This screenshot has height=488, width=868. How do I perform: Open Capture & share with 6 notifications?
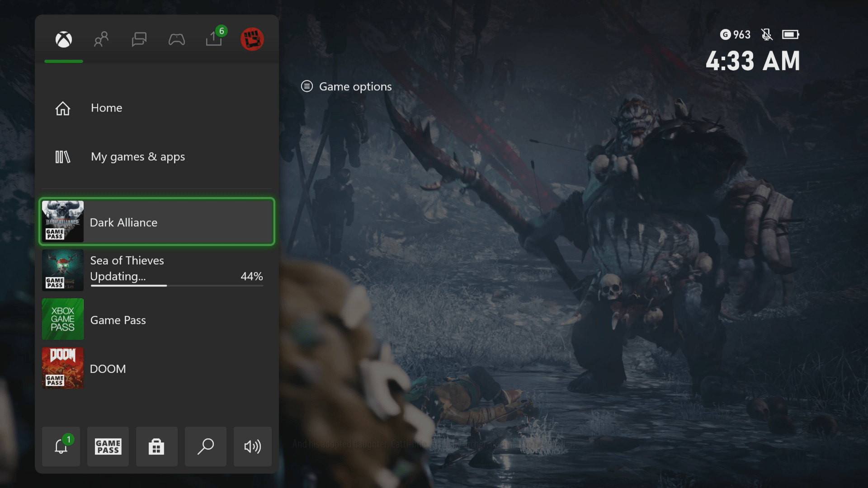[x=213, y=38]
